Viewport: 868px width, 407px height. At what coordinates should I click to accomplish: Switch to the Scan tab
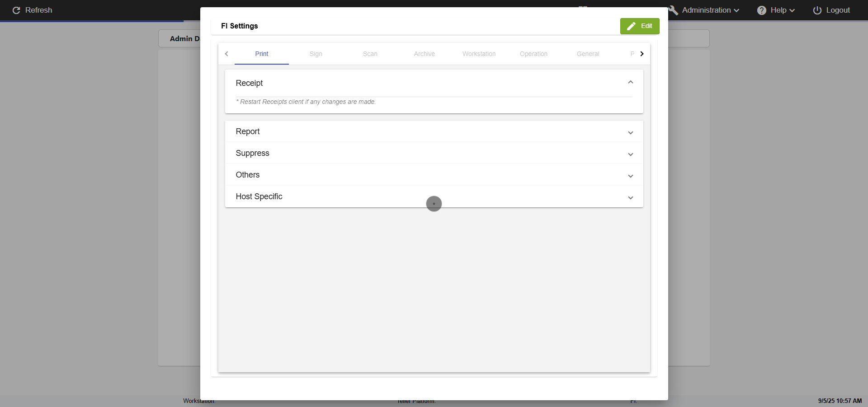tap(370, 54)
